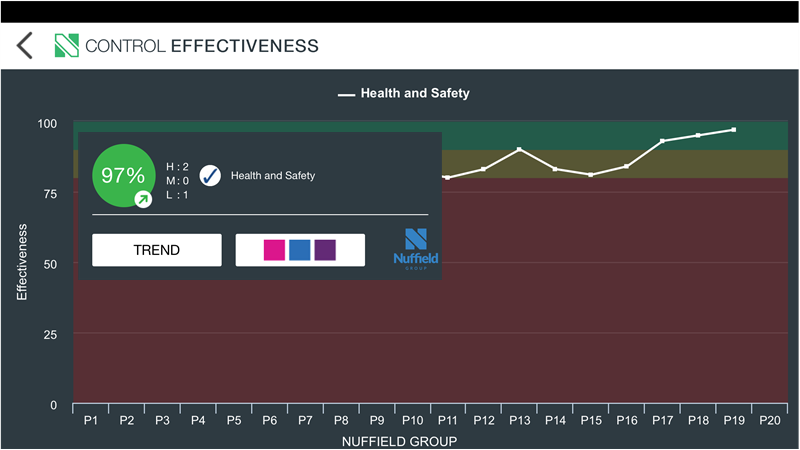Select the P20 period label
The width and height of the screenshot is (800, 450).
769,421
